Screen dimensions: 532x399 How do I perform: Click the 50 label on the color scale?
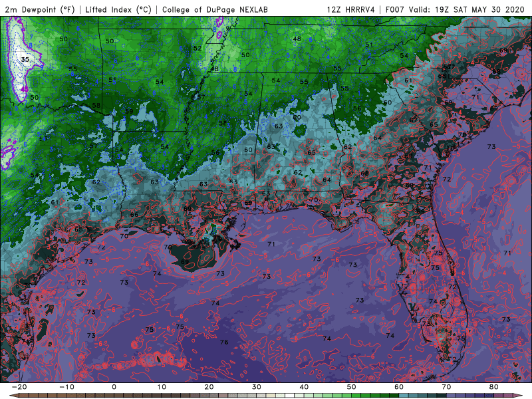(352, 387)
